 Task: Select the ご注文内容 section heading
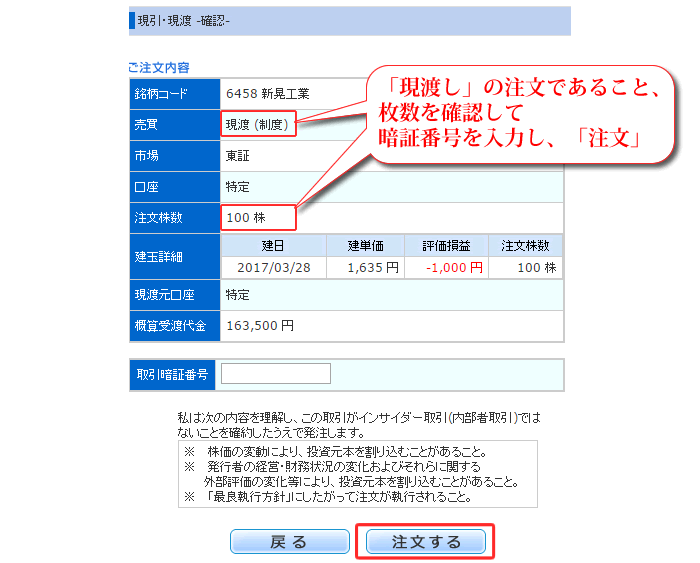tap(158, 68)
